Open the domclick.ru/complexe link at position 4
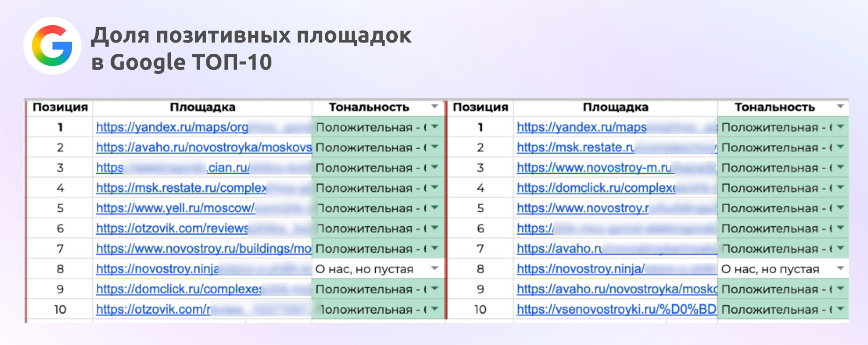The image size is (868, 345). coord(596,188)
